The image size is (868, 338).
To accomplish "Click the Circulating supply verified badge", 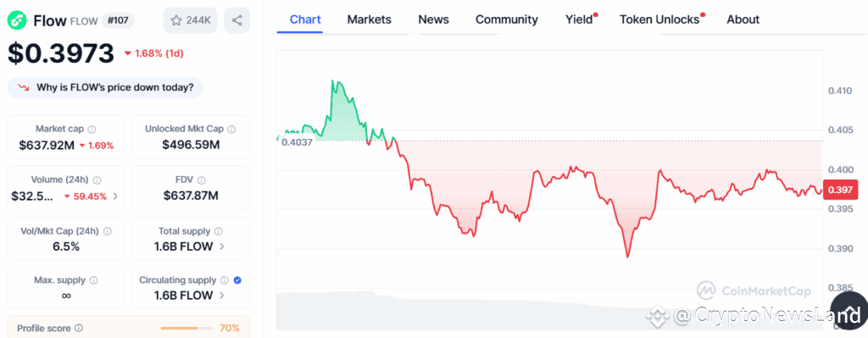I will tap(237, 280).
